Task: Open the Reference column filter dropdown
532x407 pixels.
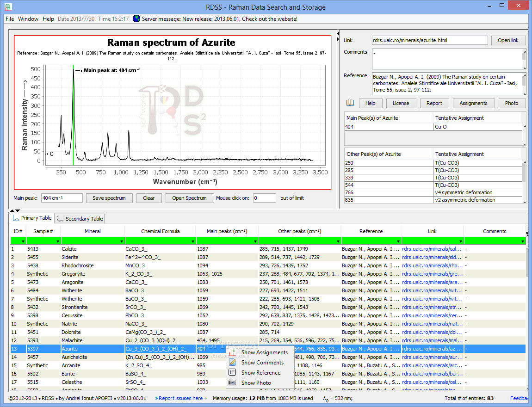Action: [398, 241]
